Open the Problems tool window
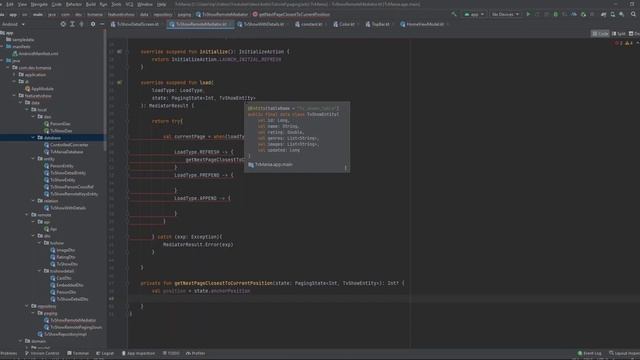Image resolution: width=640 pixels, height=360 pixels. (x=8, y=353)
